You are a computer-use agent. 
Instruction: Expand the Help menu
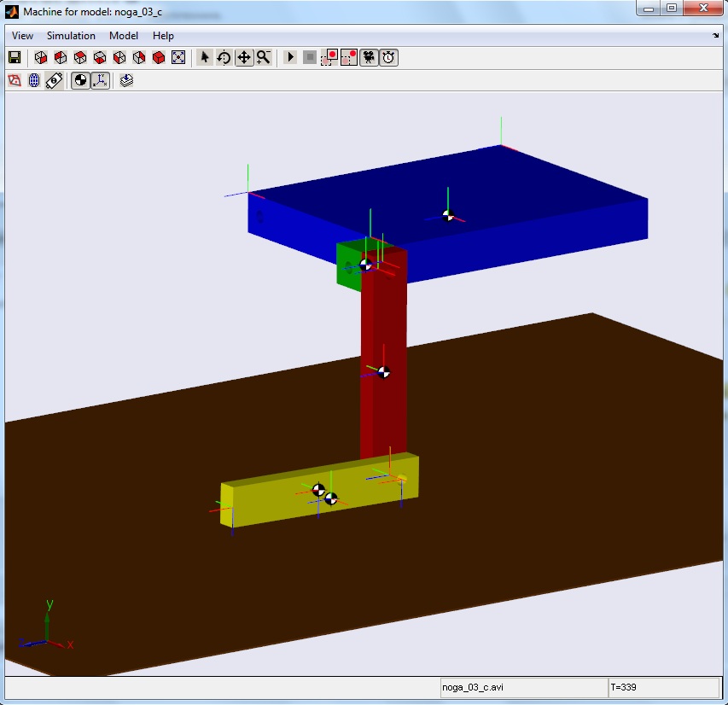[163, 36]
